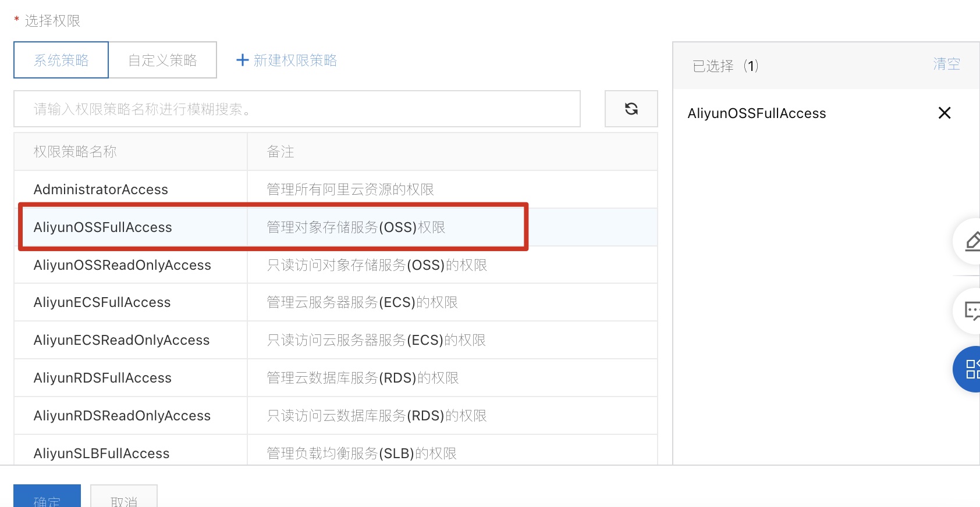
Task: Select the AliyunRDSFullAccess policy
Action: tap(102, 378)
